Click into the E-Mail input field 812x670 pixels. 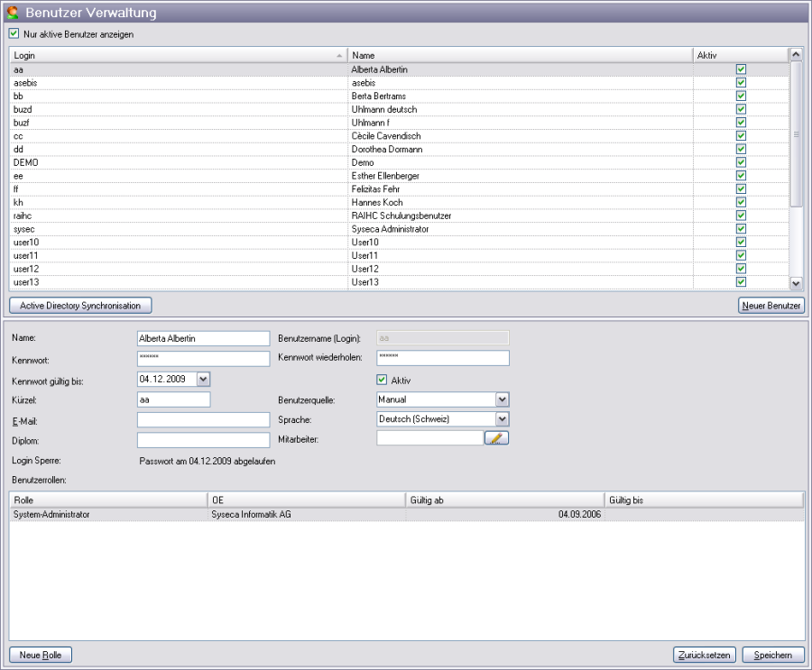coord(203,419)
